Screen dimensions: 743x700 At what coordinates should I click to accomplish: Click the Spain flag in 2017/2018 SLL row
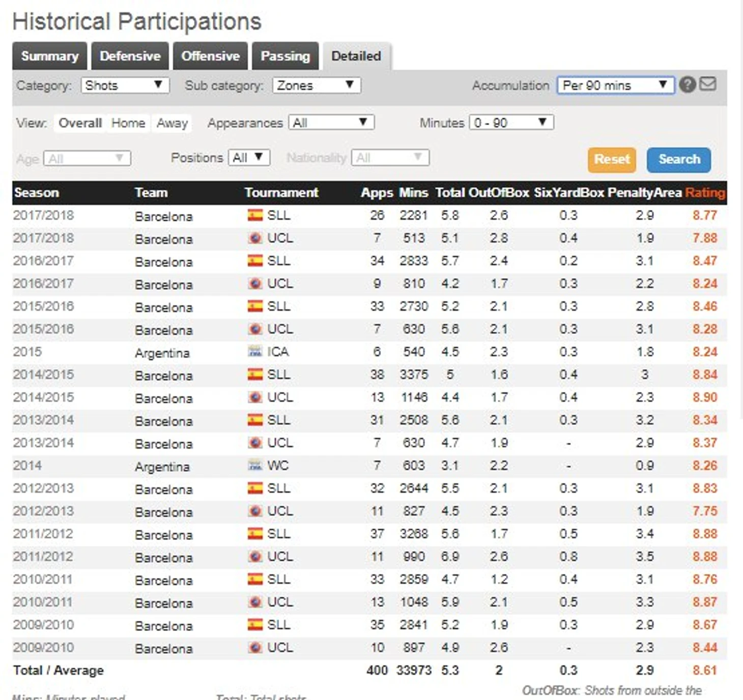point(255,215)
